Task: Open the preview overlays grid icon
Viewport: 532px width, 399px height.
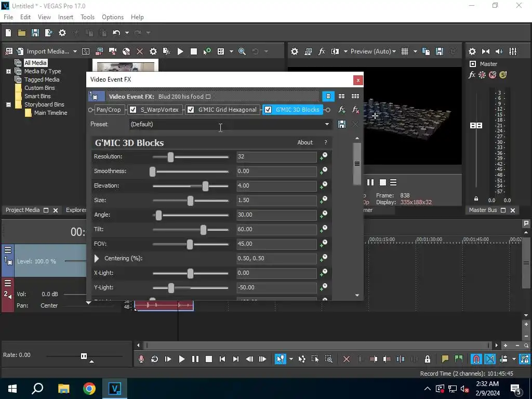Action: [404, 51]
